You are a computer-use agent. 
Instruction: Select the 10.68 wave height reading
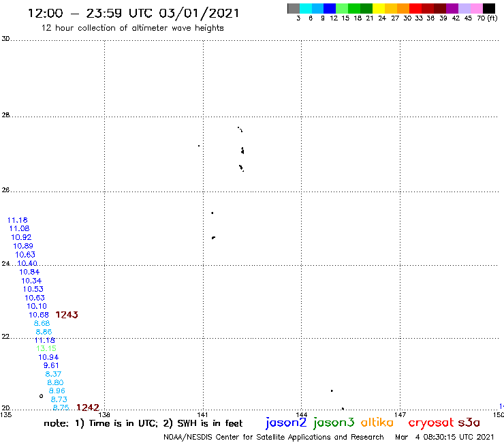click(39, 315)
